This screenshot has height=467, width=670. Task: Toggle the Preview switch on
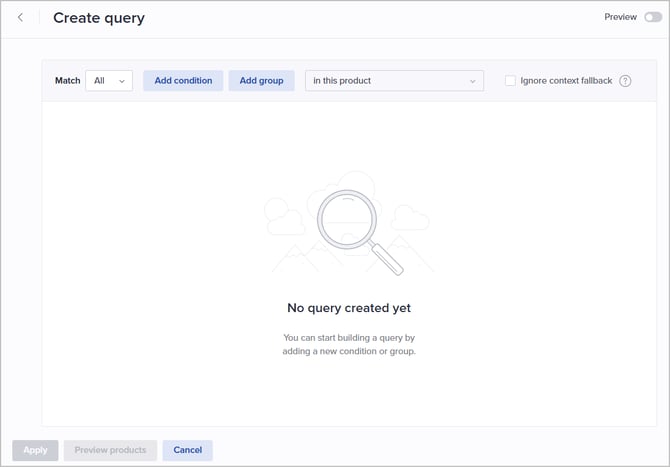(652, 17)
